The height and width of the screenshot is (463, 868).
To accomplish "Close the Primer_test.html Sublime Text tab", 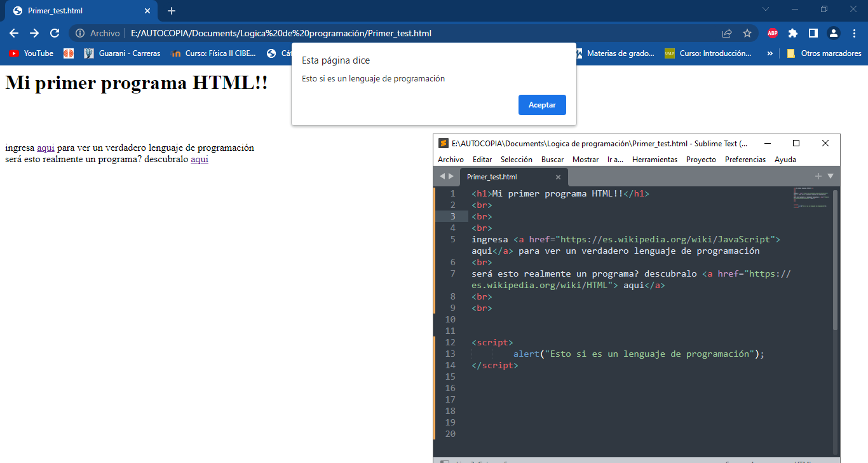I will (558, 177).
